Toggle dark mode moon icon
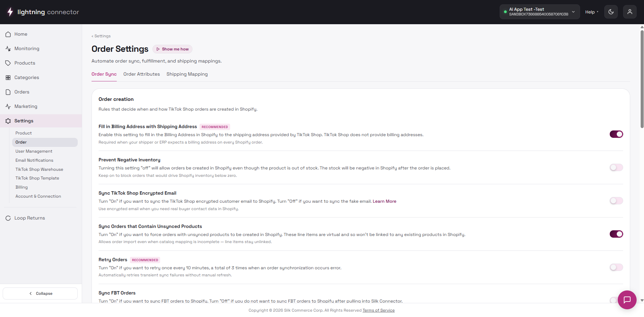Viewport: 644px width, 317px height. click(611, 12)
